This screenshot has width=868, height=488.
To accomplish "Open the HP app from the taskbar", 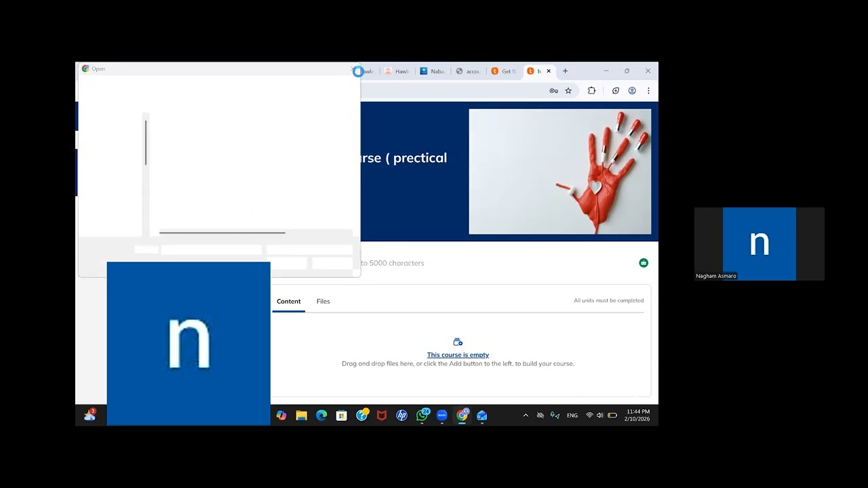I will [401, 415].
